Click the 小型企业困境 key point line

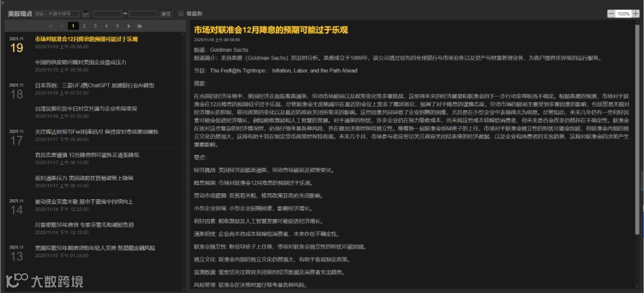[253, 208]
